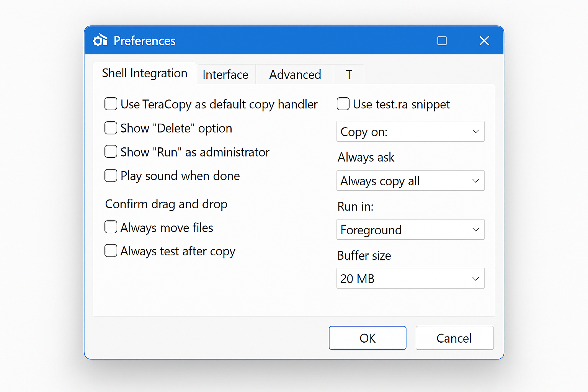Check the 'Show "Delete" option' box
Image resolution: width=588 pixels, height=392 pixels.
(111, 128)
